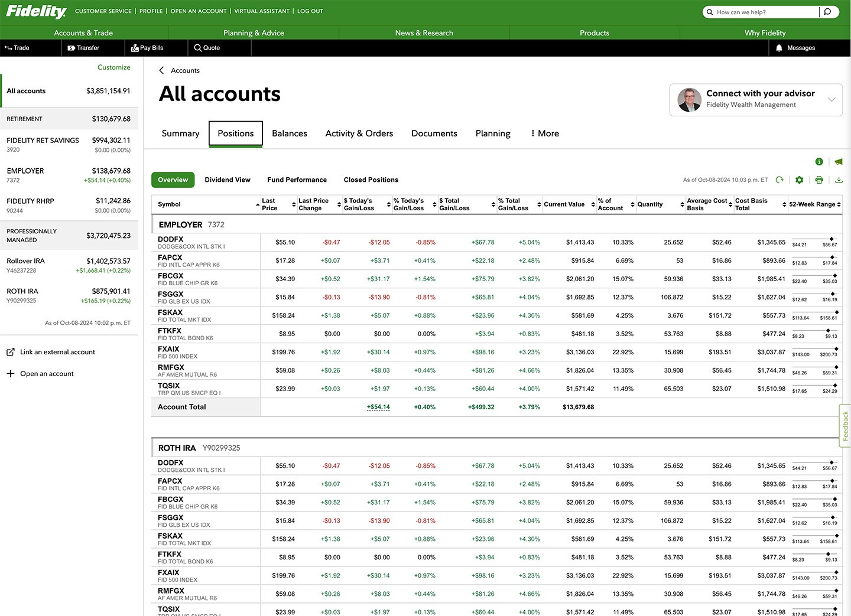Click the magnifier button at search box end

tap(827, 12)
